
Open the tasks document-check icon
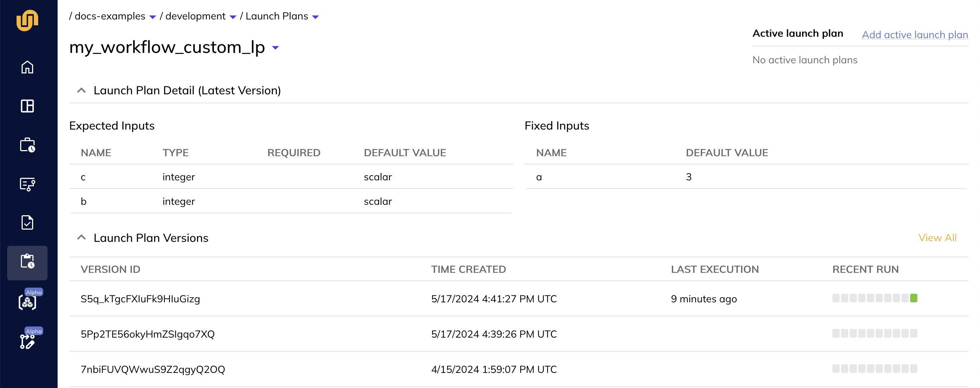coord(27,223)
